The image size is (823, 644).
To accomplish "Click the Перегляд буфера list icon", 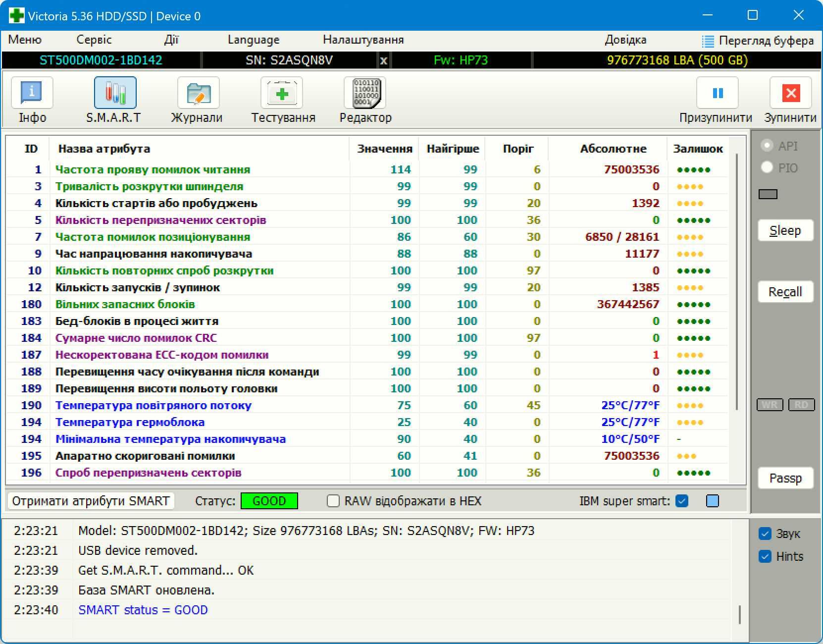I will (708, 41).
